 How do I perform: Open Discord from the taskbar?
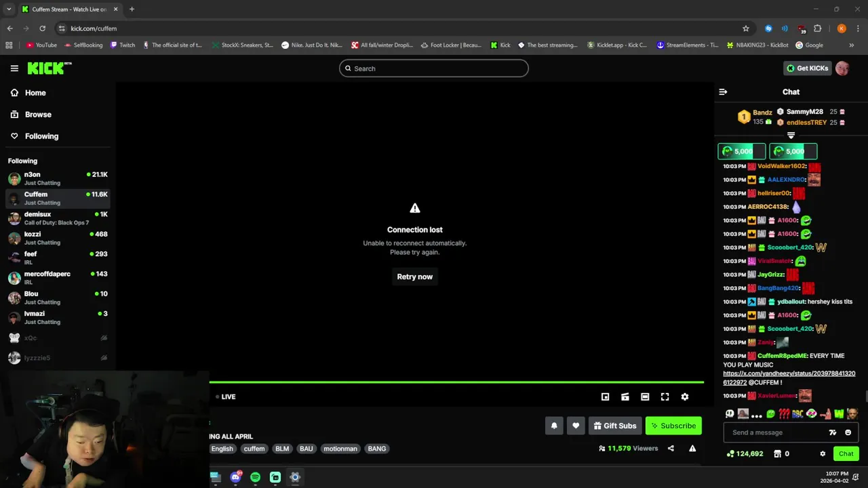pyautogui.click(x=236, y=477)
